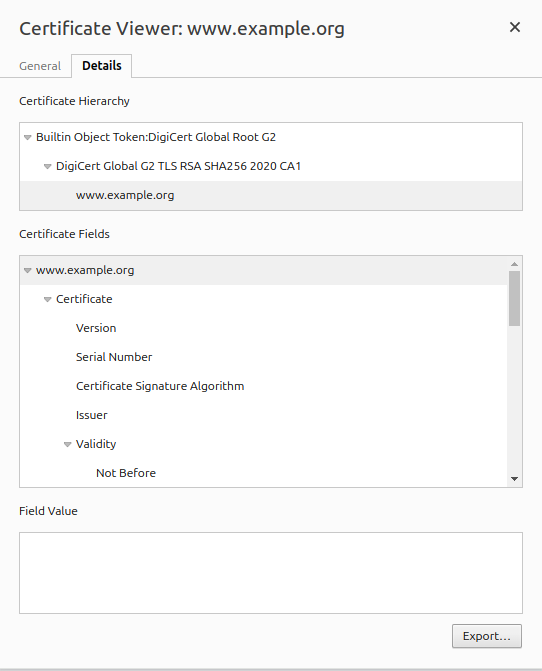Select Builtin Object Token:DigiCert Global Root G2
542x671 pixels.
pyautogui.click(x=156, y=137)
